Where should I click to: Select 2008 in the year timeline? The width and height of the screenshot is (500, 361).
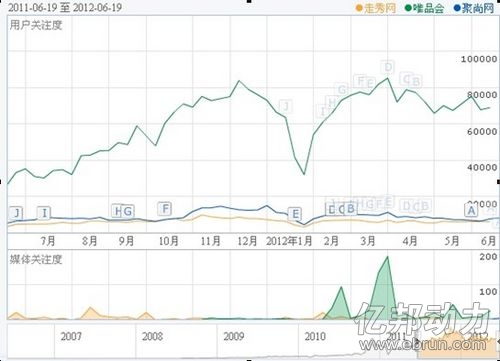[x=152, y=336]
